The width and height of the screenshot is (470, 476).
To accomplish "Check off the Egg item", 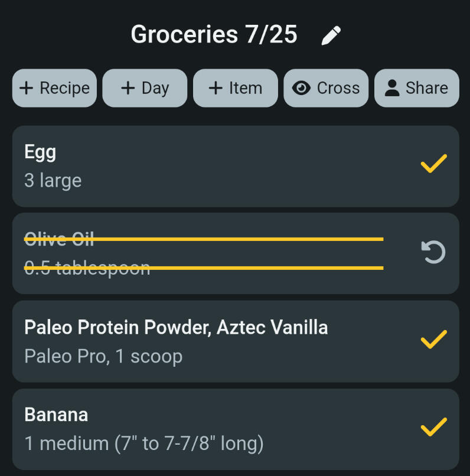I will click(433, 164).
